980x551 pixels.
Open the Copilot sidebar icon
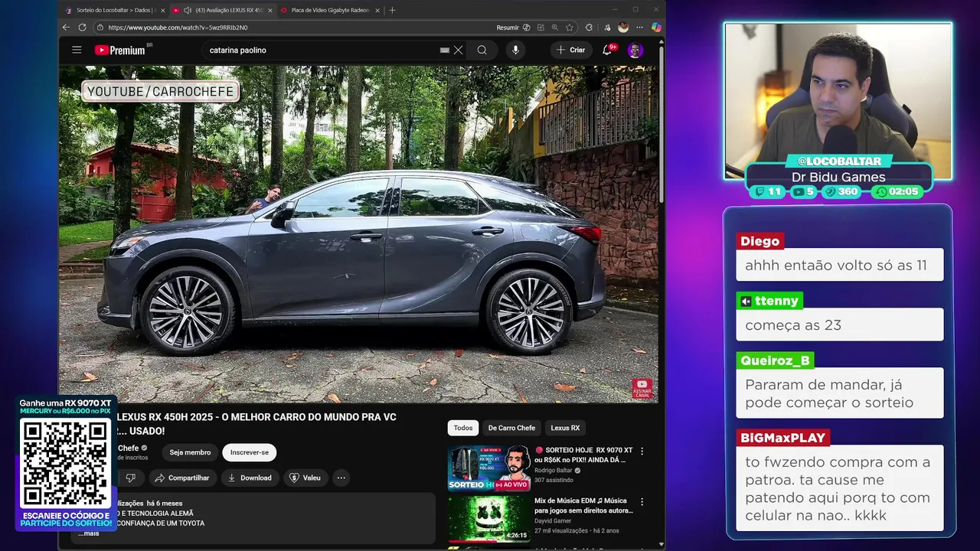pyautogui.click(x=656, y=28)
